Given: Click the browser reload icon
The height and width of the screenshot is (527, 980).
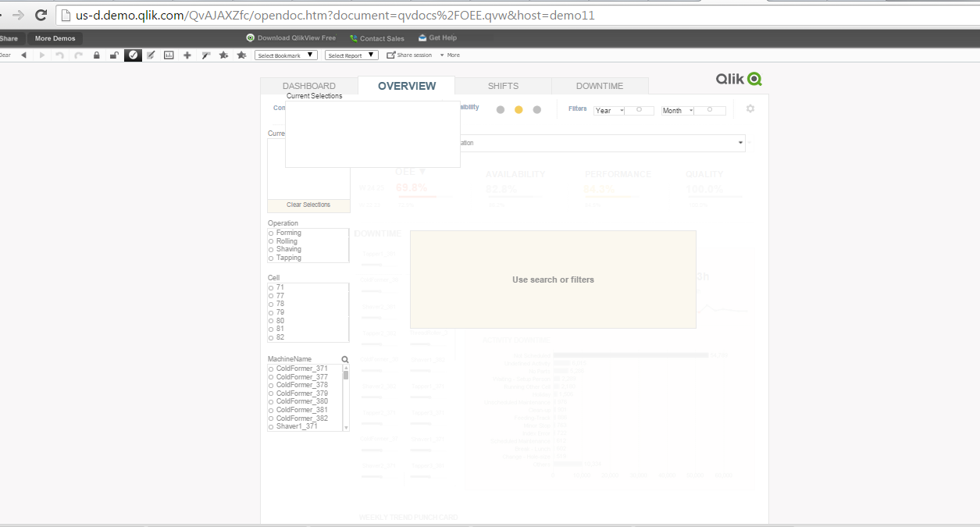Looking at the screenshot, I should click(x=41, y=15).
